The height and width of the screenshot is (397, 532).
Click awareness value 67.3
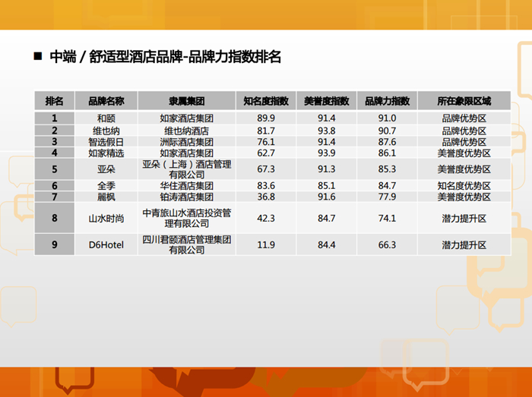tap(266, 169)
